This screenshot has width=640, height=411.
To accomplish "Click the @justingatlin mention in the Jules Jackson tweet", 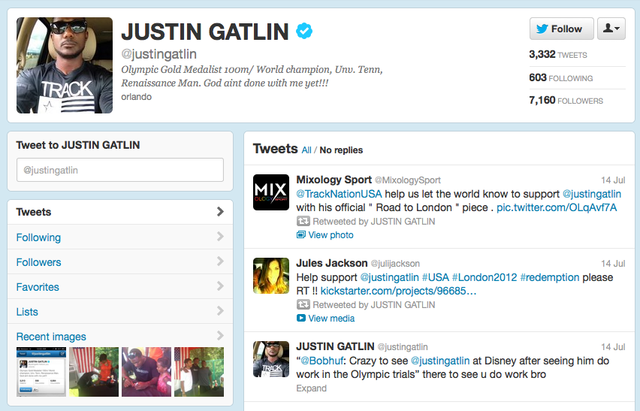I will tap(389, 278).
